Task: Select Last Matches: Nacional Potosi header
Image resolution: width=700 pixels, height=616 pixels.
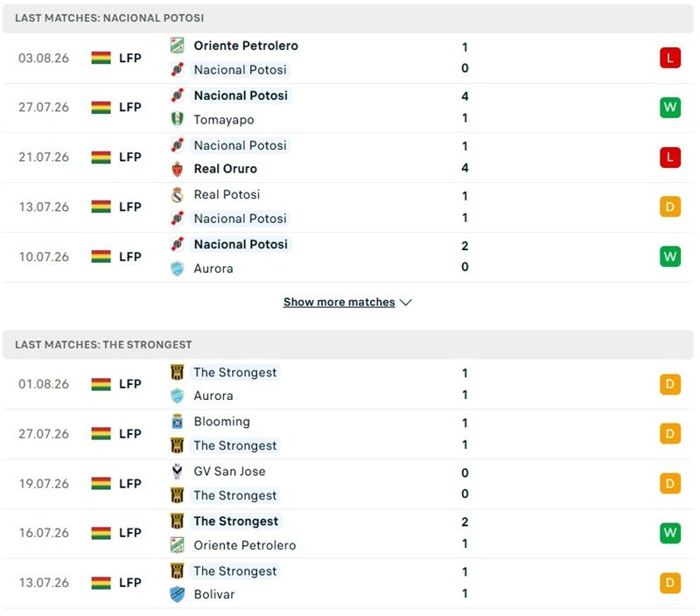Action: 347,17
